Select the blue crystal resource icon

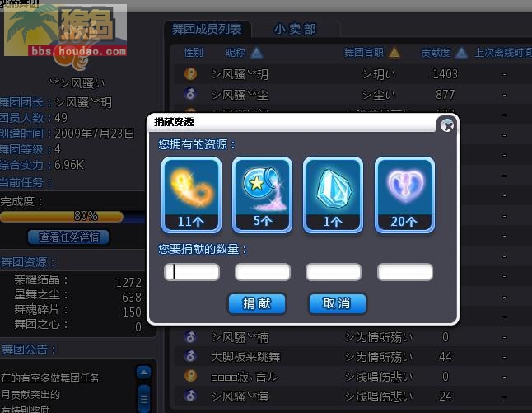coord(334,195)
